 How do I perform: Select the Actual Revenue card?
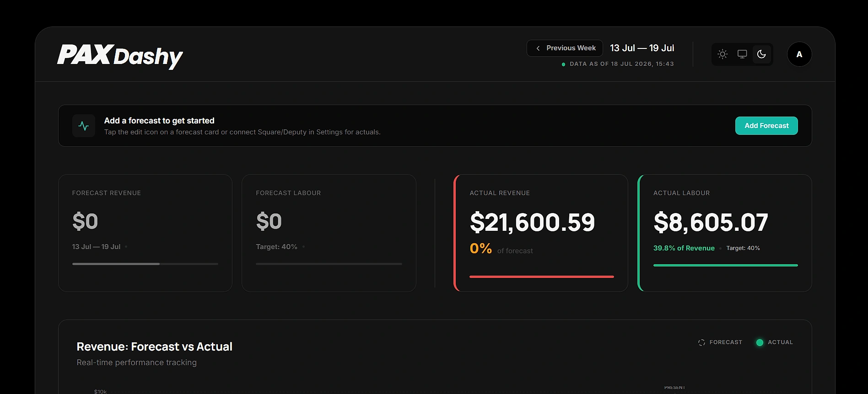[x=541, y=233]
